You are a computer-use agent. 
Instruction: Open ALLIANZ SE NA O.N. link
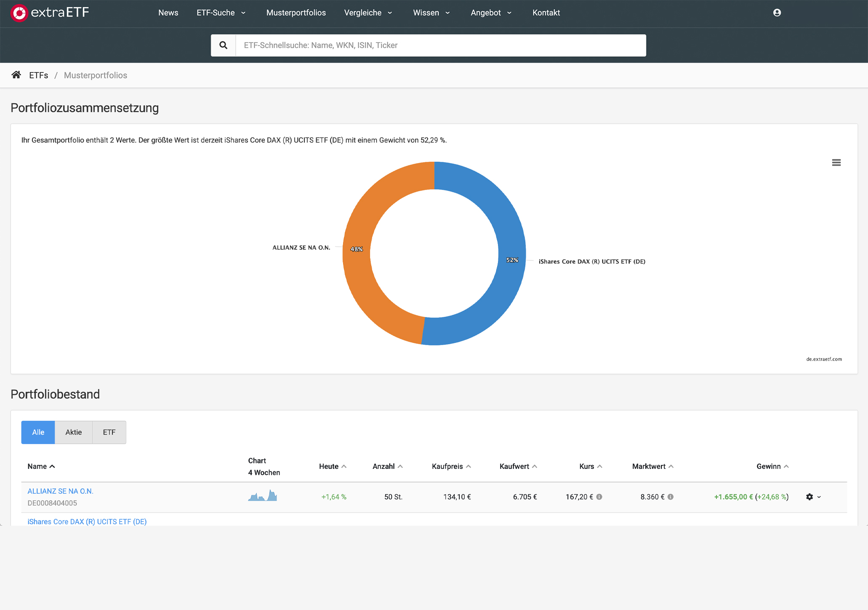click(x=60, y=491)
